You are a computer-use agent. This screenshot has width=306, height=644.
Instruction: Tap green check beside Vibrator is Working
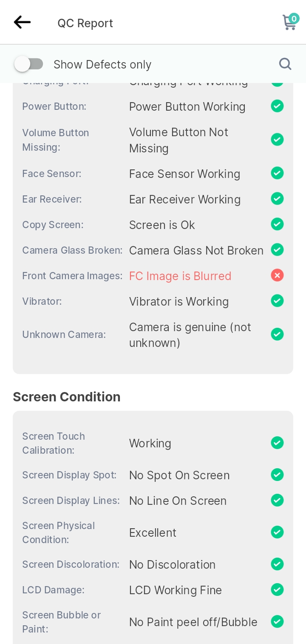[x=277, y=301]
